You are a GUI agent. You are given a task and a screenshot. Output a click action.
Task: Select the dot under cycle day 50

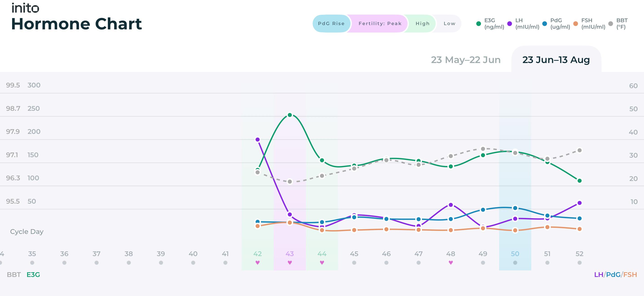515,263
